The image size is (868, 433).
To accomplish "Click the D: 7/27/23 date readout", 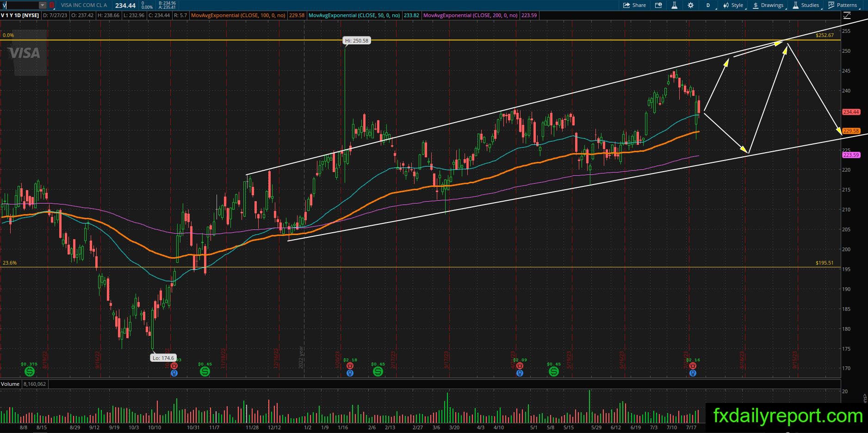I will tap(55, 15).
